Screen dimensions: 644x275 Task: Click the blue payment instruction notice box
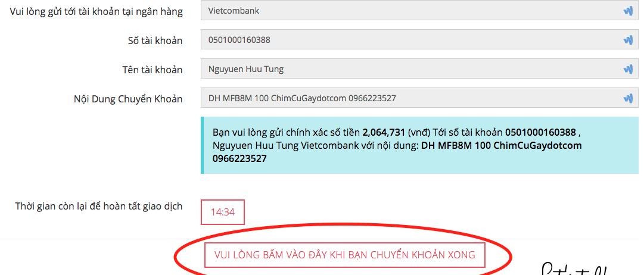click(x=419, y=145)
